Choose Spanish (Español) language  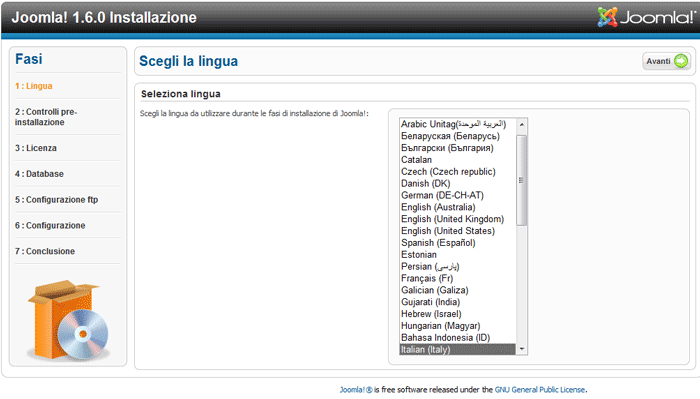(458, 243)
